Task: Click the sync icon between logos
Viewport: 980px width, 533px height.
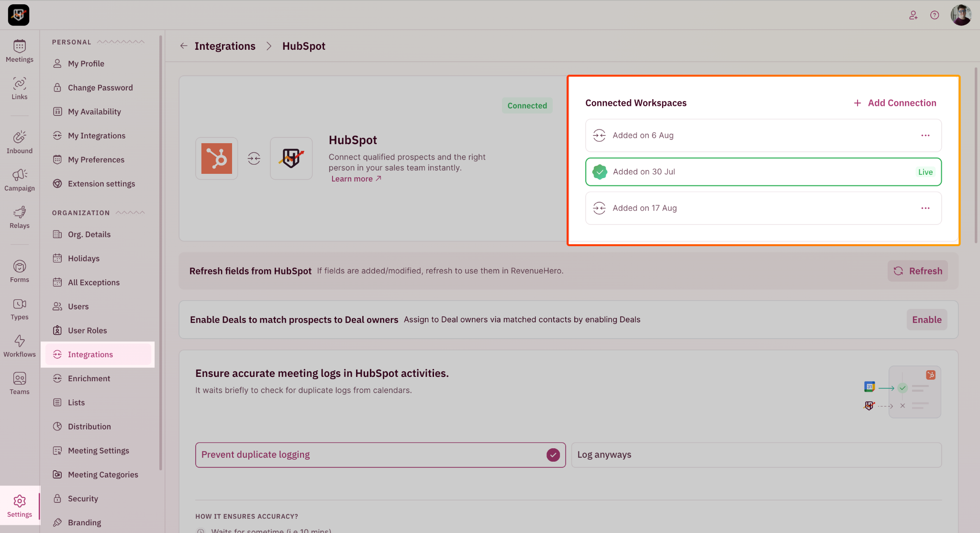Action: pos(254,159)
